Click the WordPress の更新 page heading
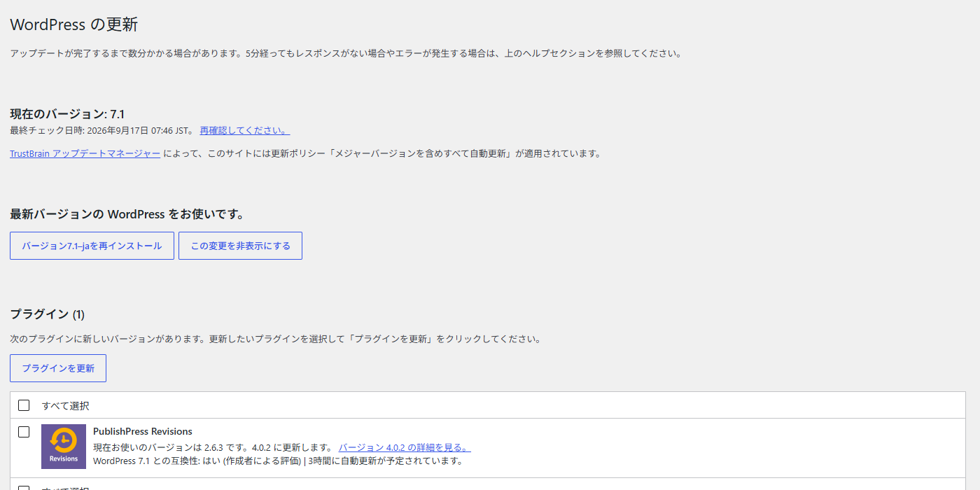The width and height of the screenshot is (980, 490). click(74, 24)
